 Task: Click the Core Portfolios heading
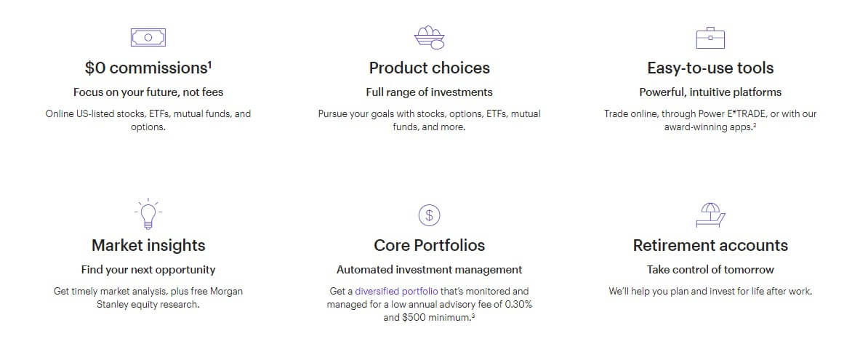click(x=429, y=245)
